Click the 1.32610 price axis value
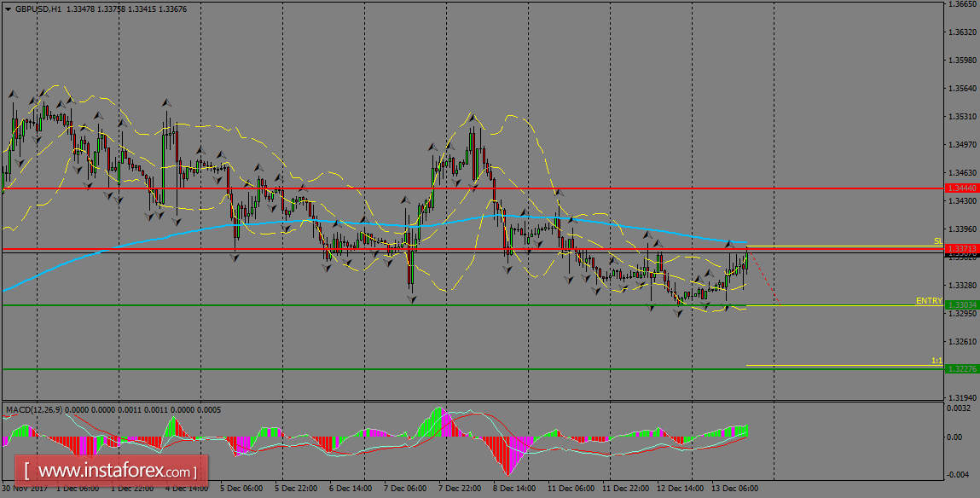Image resolution: width=980 pixels, height=498 pixels. [x=962, y=341]
